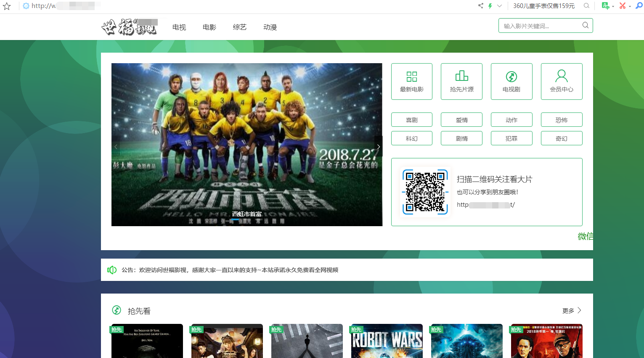
Task: Open 会员中心 tile
Action: (x=562, y=81)
